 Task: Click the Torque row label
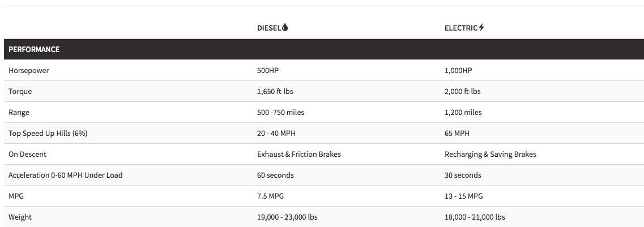click(20, 92)
